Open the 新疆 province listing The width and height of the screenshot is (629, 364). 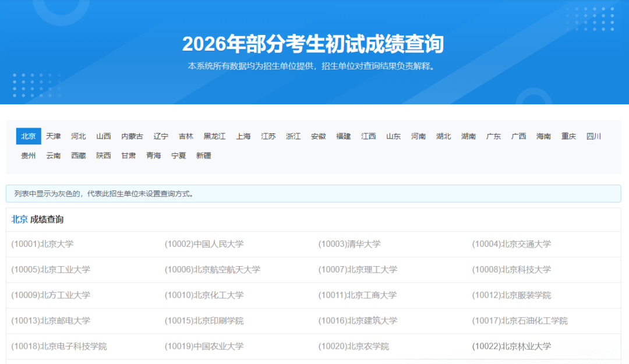coord(203,156)
